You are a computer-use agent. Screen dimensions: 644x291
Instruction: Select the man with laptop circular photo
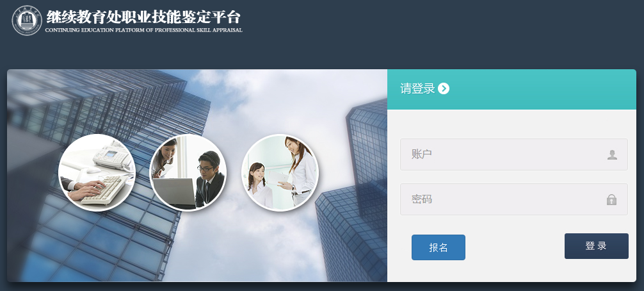coord(188,172)
